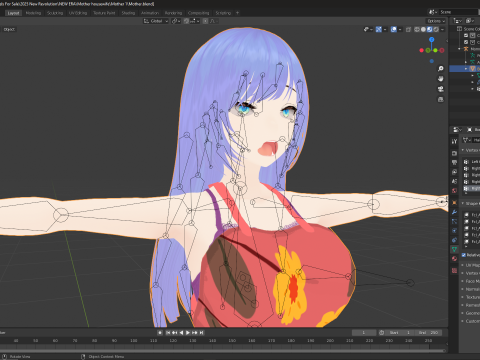480x360 pixels.
Task: Open the shading options dropdown arrow
Action: pyautogui.click(x=442, y=30)
